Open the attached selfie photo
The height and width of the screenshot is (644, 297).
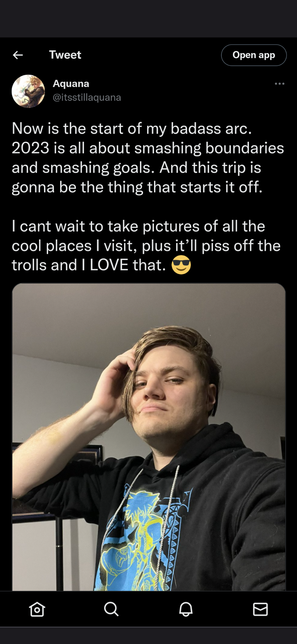pyautogui.click(x=149, y=437)
